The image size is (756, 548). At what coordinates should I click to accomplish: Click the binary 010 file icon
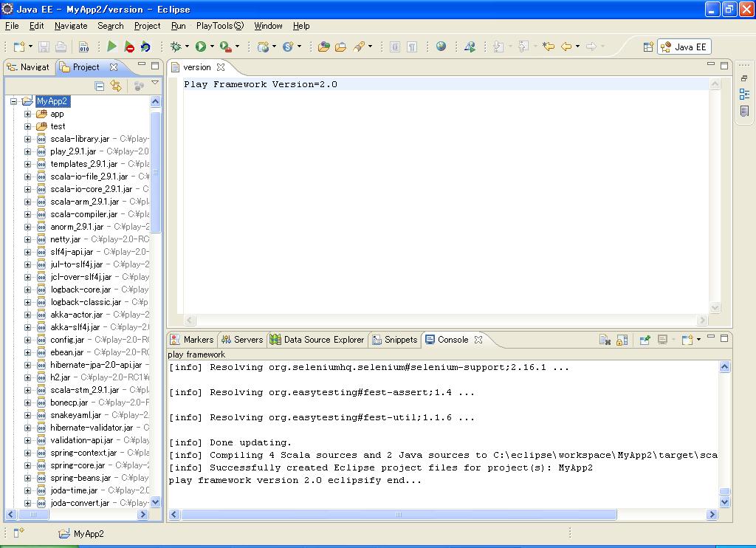(84, 47)
